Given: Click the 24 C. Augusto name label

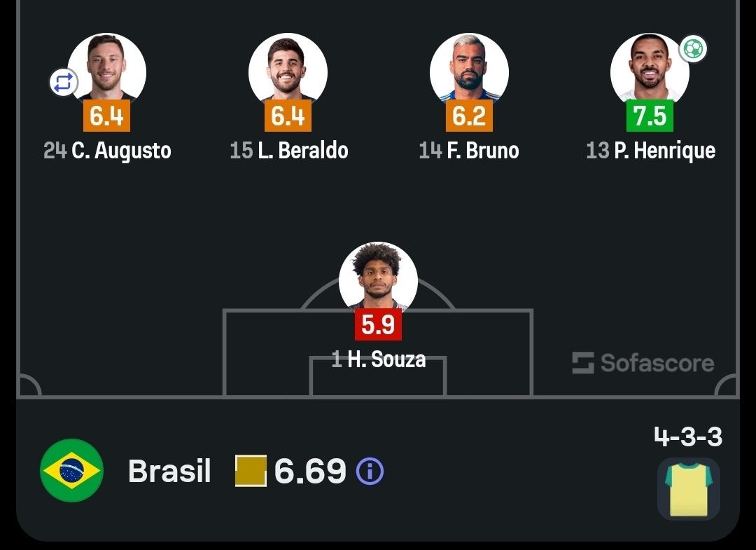Looking at the screenshot, I should click(x=107, y=151).
